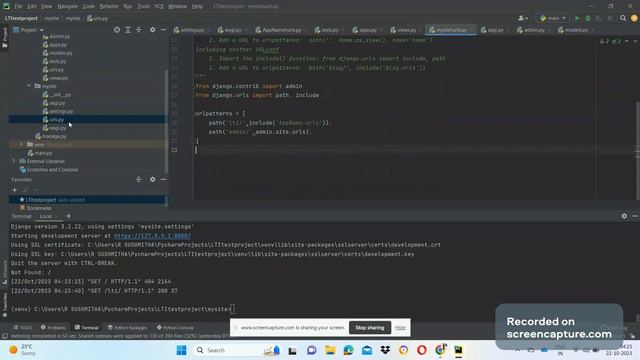Hide the Project tool window

(163, 30)
